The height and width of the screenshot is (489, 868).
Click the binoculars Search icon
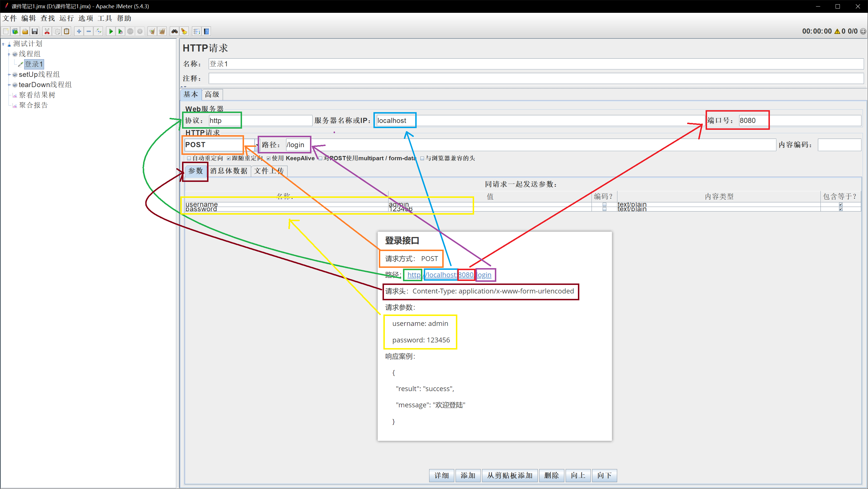coord(174,31)
